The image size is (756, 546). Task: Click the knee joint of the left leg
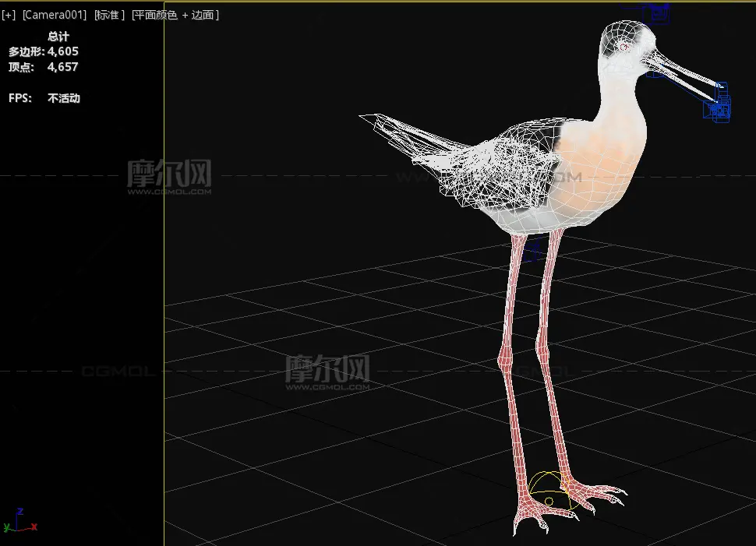pyautogui.click(x=504, y=361)
